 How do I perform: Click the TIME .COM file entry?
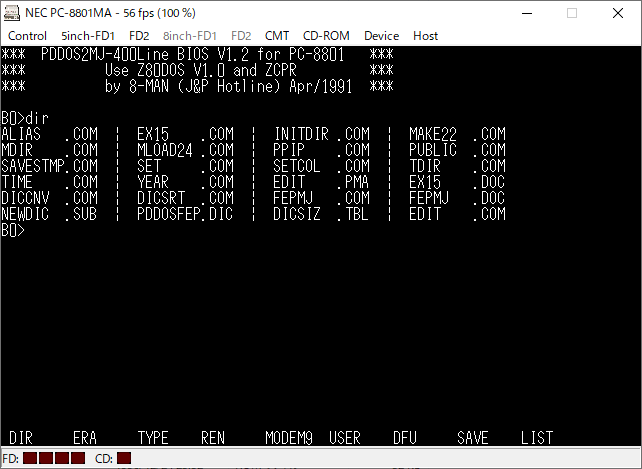(x=50, y=182)
